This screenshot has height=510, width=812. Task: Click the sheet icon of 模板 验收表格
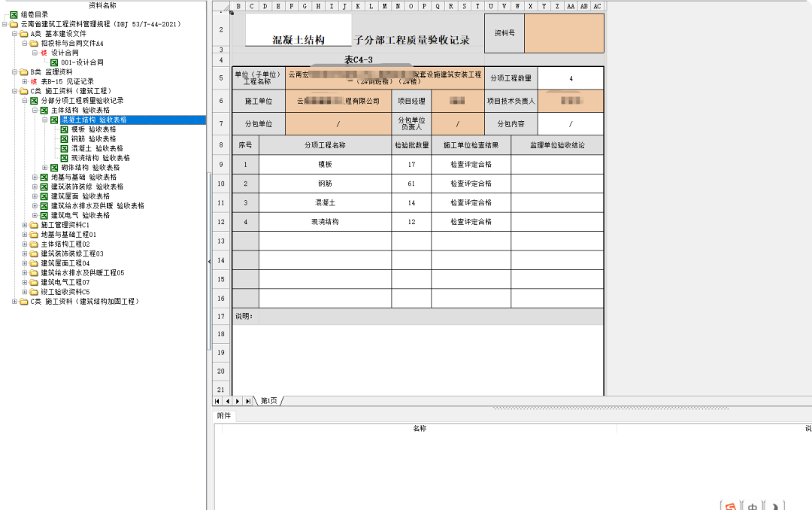(x=64, y=129)
